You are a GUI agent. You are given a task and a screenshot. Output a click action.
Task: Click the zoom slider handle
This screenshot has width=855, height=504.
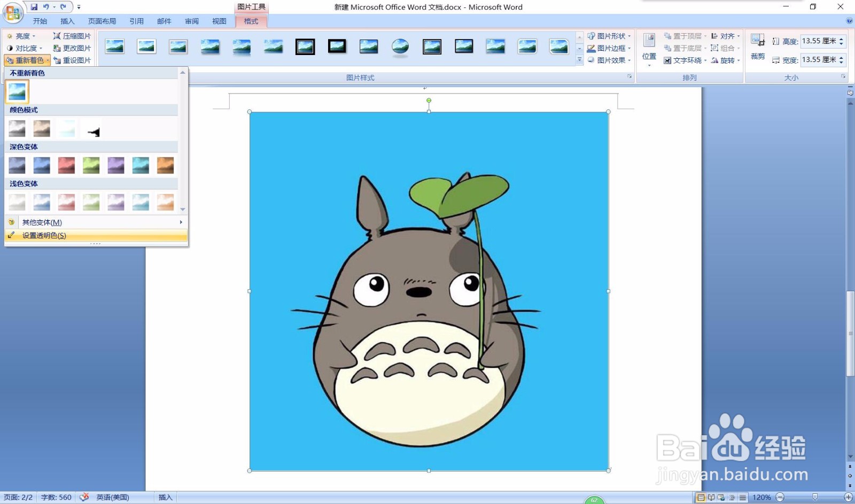814,498
